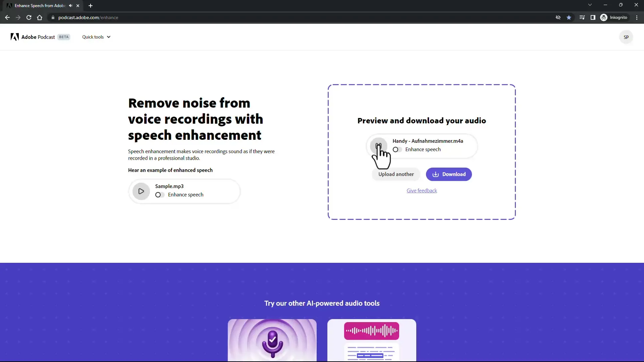Click the Adobe Podcast logo icon
Screen dimensions: 644x362
pos(15,37)
